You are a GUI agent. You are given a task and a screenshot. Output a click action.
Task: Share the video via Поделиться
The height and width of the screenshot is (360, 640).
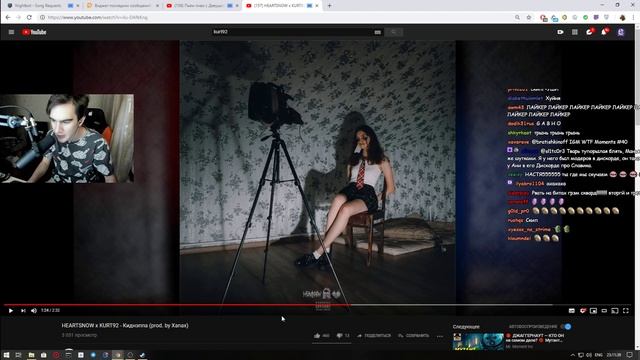pos(374,336)
